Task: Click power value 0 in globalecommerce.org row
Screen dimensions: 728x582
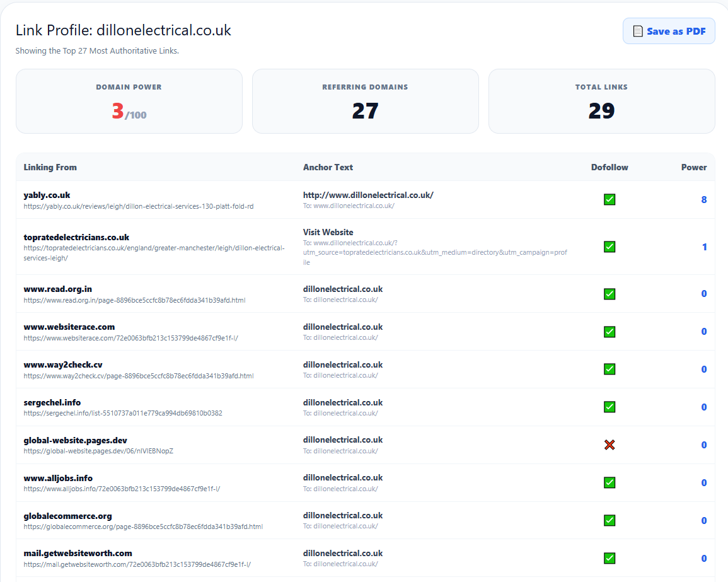Action: point(704,520)
